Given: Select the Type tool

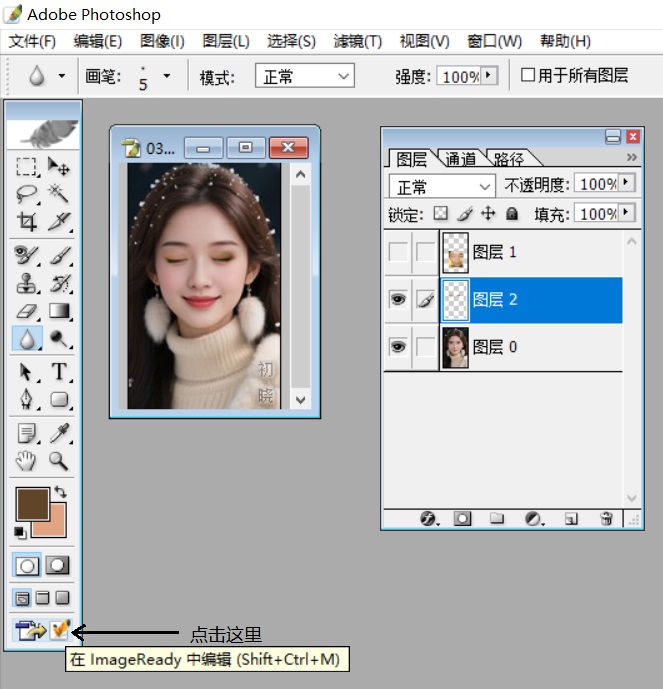Looking at the screenshot, I should tap(59, 372).
